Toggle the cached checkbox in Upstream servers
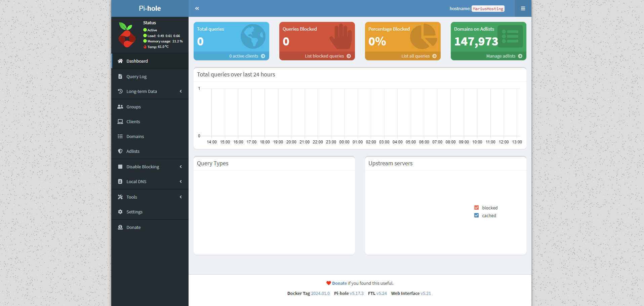 [476, 215]
